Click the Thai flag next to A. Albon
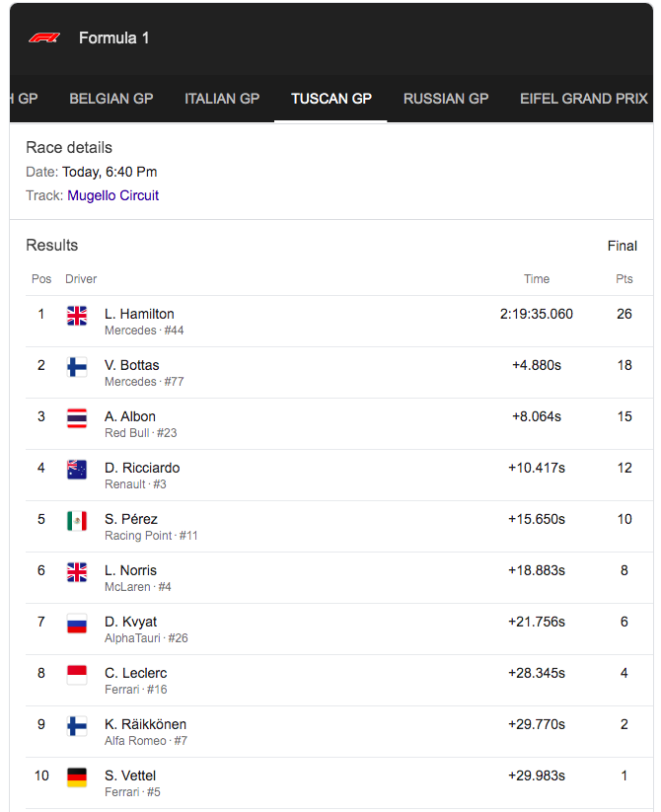 point(77,417)
